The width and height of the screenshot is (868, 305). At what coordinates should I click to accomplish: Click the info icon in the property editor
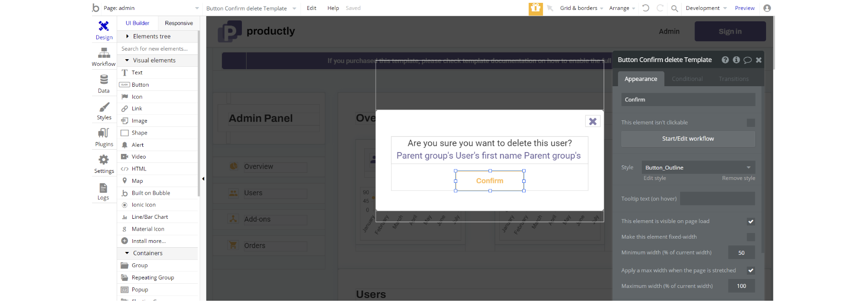[x=736, y=60]
